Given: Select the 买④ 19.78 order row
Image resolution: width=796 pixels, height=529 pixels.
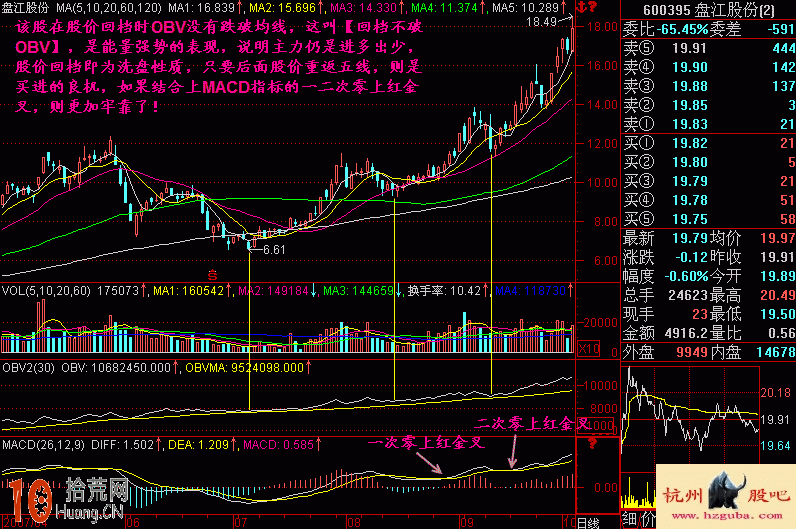Looking at the screenshot, I should 709,200.
